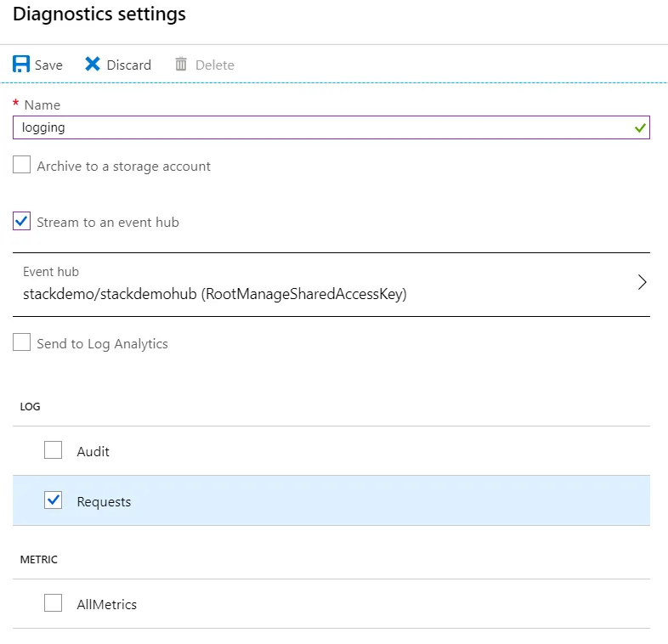Click the Requests row label
Screen dimensions: 668x644
(x=104, y=502)
